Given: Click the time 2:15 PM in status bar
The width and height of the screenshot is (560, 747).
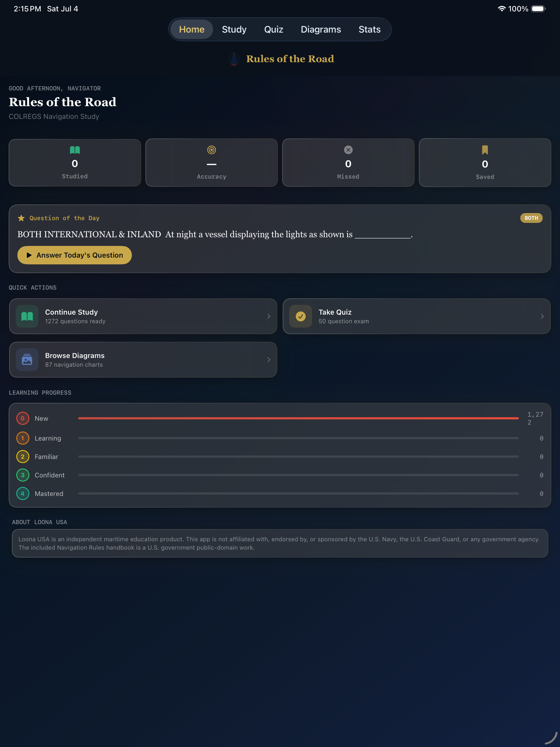Looking at the screenshot, I should pos(27,9).
